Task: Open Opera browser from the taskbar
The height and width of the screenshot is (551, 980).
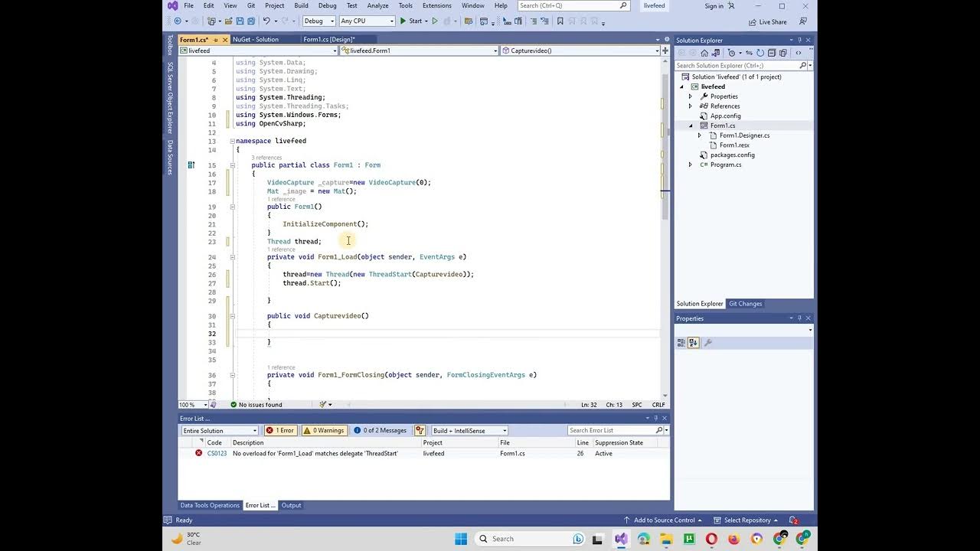Action: tap(711, 539)
